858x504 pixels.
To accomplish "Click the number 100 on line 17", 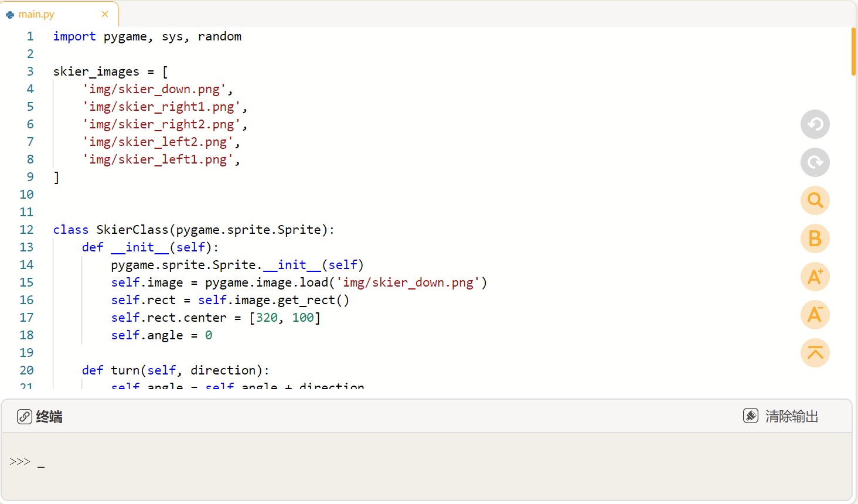I will (x=303, y=318).
